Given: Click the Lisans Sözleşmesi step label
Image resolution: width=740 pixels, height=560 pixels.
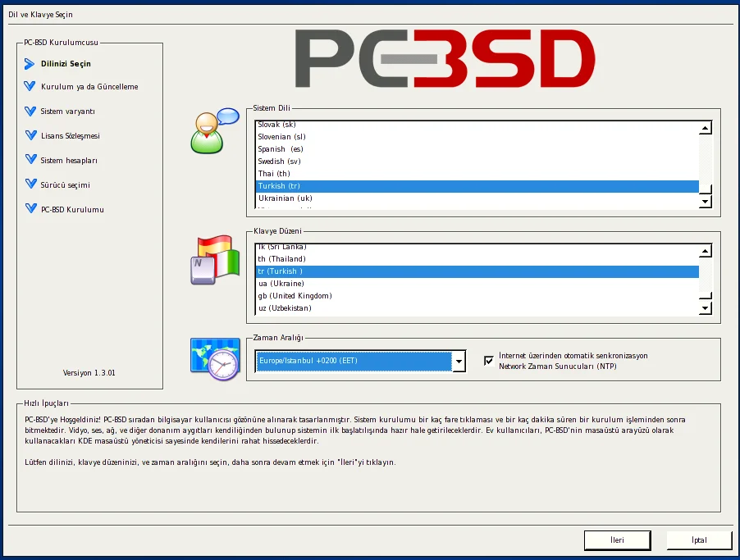Looking at the screenshot, I should [x=71, y=136].
